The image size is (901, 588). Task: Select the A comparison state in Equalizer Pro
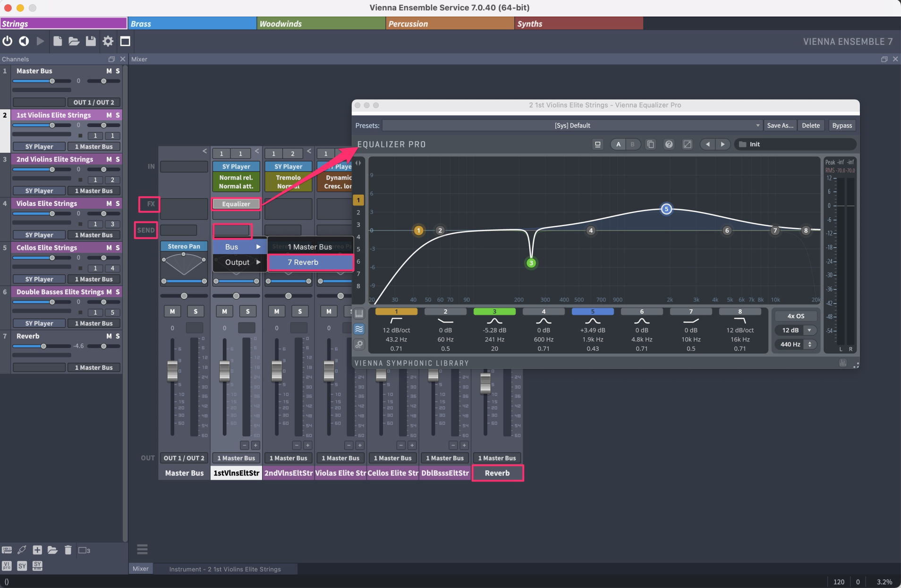(619, 145)
